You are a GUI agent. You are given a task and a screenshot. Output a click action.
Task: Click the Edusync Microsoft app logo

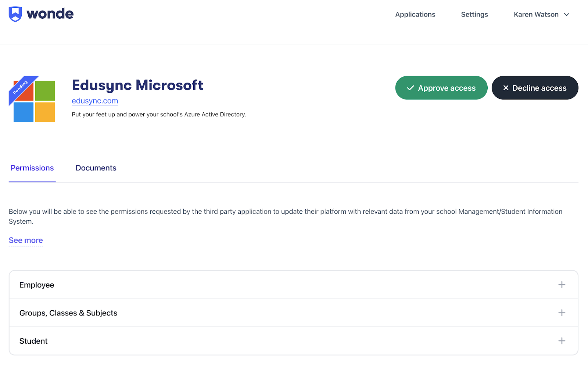[x=32, y=99]
